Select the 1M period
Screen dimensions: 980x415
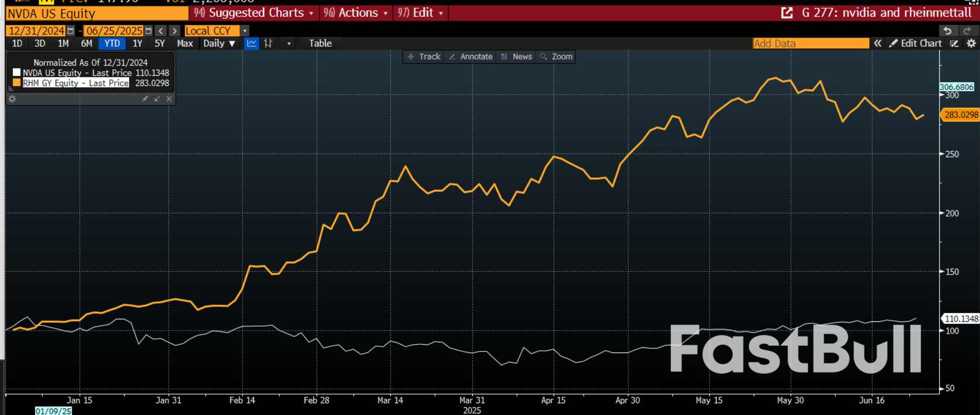[63, 43]
